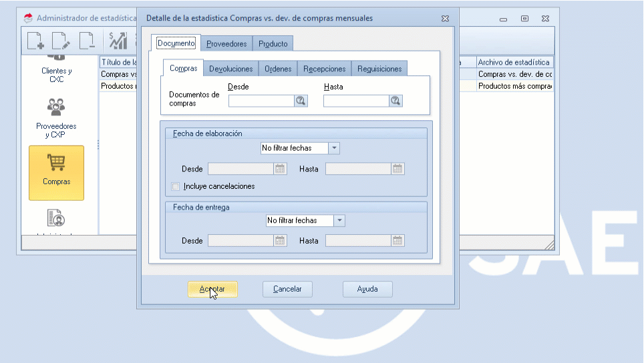The width and height of the screenshot is (644, 363).
Task: Expand Fecha de elaboración filter dropdown
Action: tap(335, 148)
